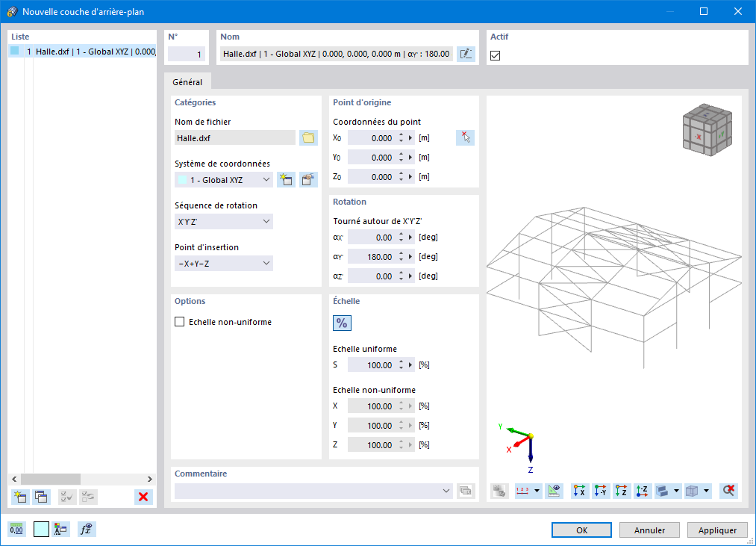The width and height of the screenshot is (756, 546).
Task: Set view in negative Z direction
Action: click(x=643, y=491)
